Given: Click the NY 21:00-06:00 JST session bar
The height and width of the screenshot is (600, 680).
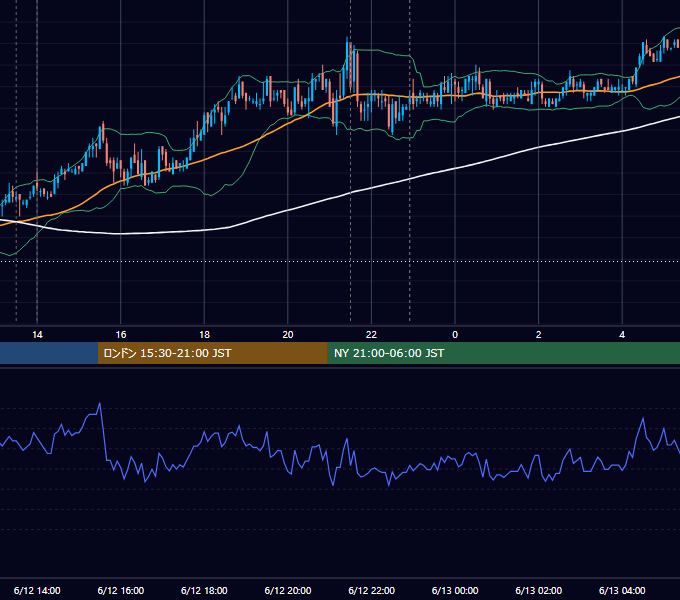Looking at the screenshot, I should pos(503,353).
